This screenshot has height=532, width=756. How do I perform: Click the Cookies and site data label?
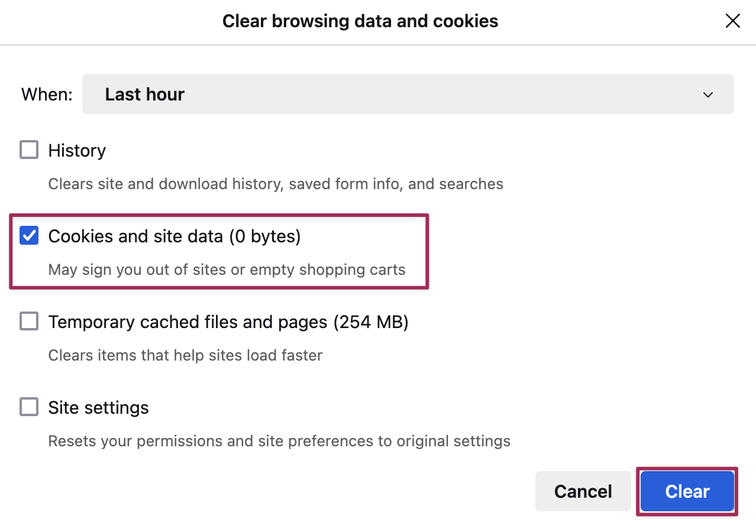[175, 236]
